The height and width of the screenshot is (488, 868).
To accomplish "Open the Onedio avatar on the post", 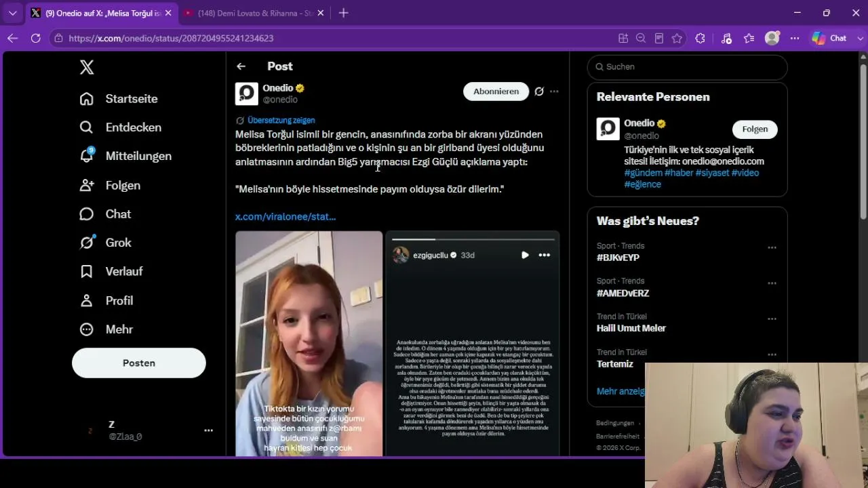I will pos(247,94).
